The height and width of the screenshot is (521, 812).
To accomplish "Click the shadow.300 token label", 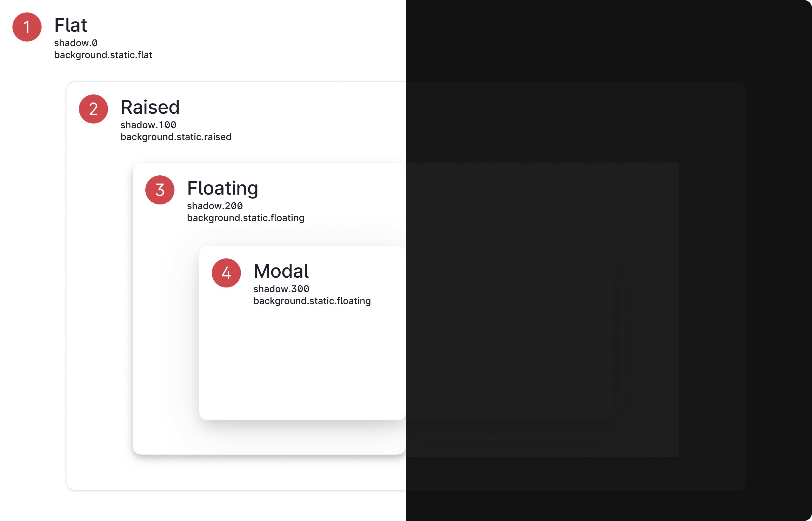I will click(x=281, y=289).
